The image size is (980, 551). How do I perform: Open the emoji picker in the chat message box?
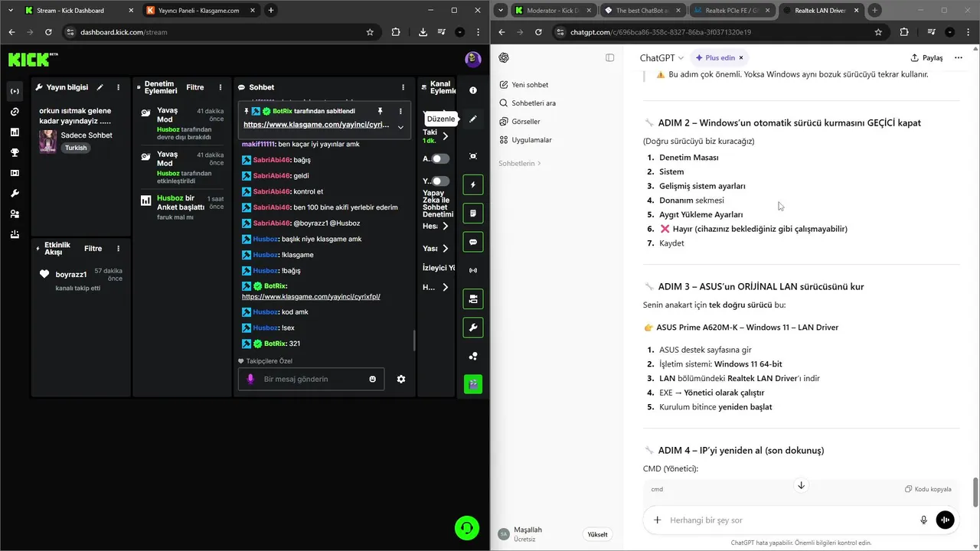pos(373,379)
